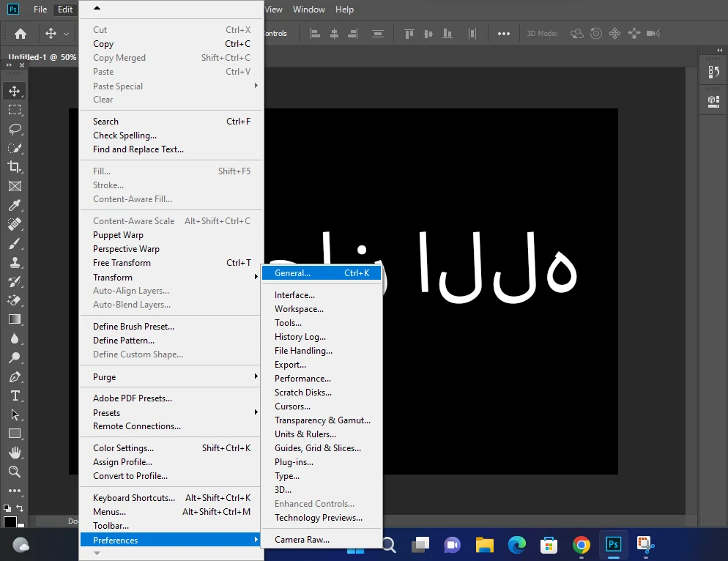The image size is (728, 561).
Task: Open Interface preferences
Action: [322, 295]
